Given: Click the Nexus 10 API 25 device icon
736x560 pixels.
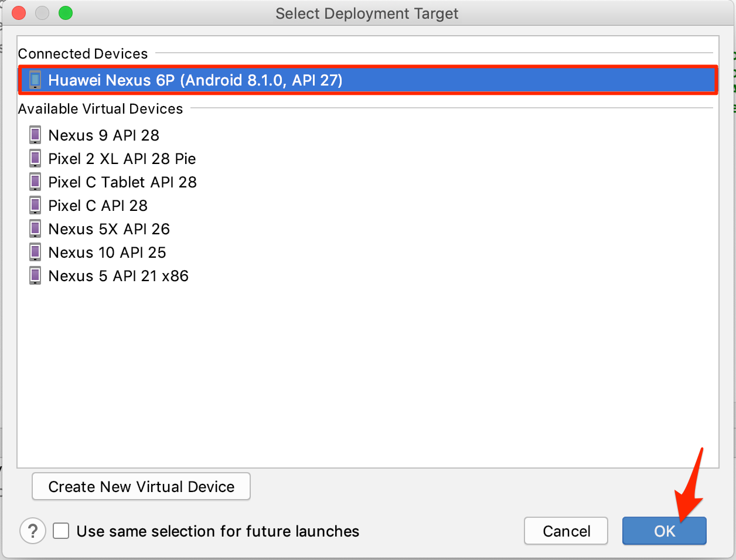Looking at the screenshot, I should [35, 252].
